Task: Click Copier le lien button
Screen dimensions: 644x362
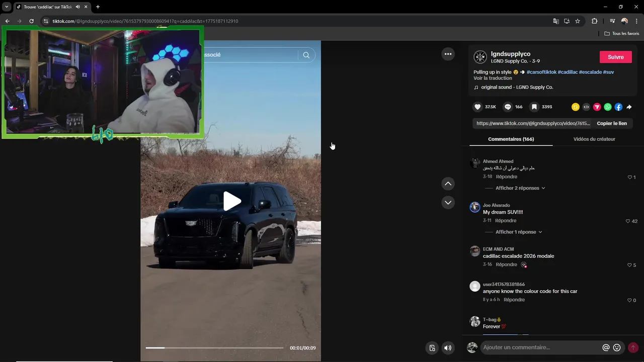Action: pos(612,123)
